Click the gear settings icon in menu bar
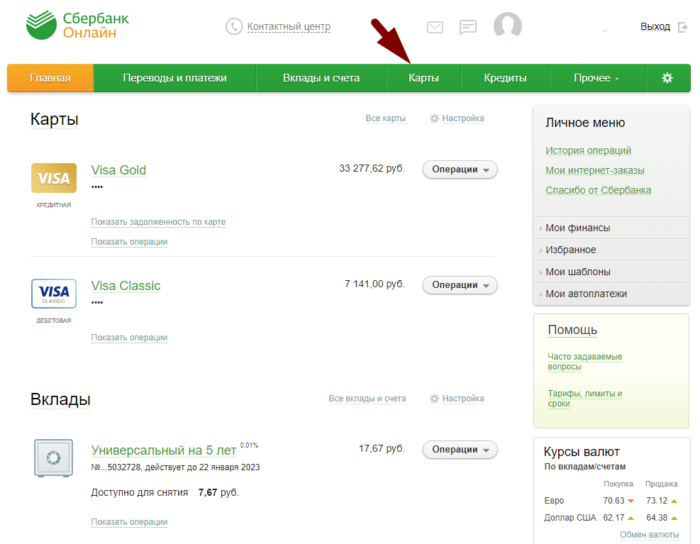 click(667, 78)
